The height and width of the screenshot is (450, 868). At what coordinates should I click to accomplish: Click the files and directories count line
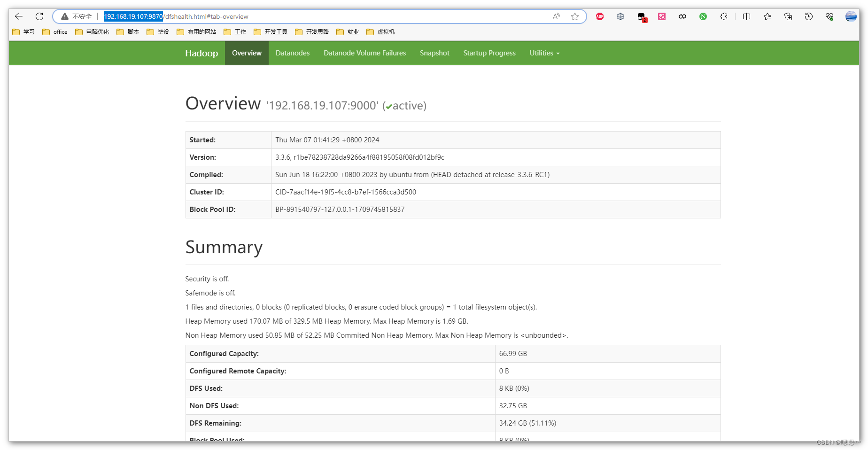361,307
